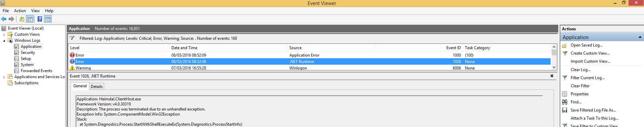The width and height of the screenshot is (644, 127).
Task: Click the yellow Warning icon for Winlogon event
Action: coord(72,68)
